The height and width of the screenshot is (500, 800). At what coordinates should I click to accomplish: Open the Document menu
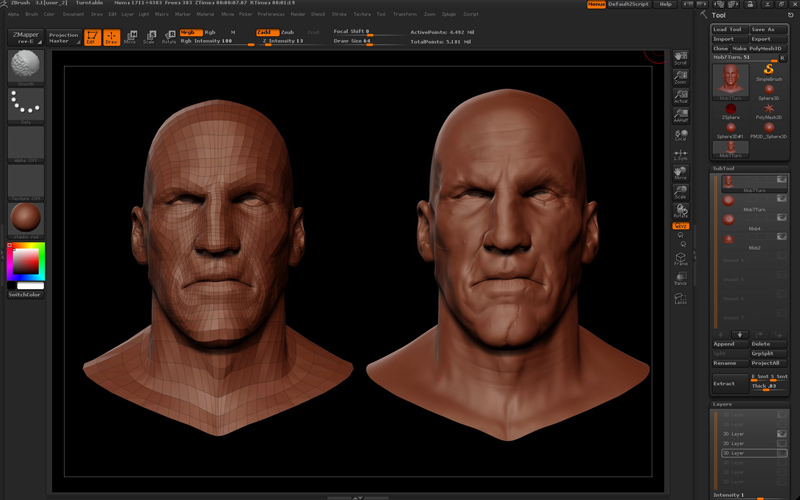[x=73, y=14]
